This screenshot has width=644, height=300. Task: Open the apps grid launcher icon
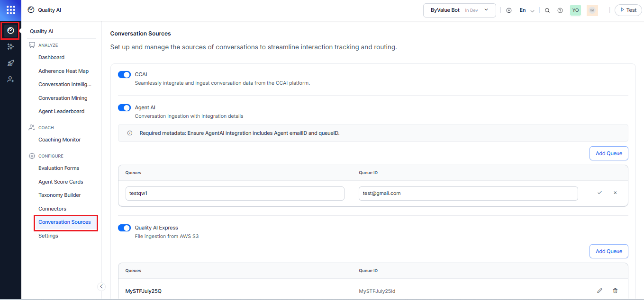[10, 10]
